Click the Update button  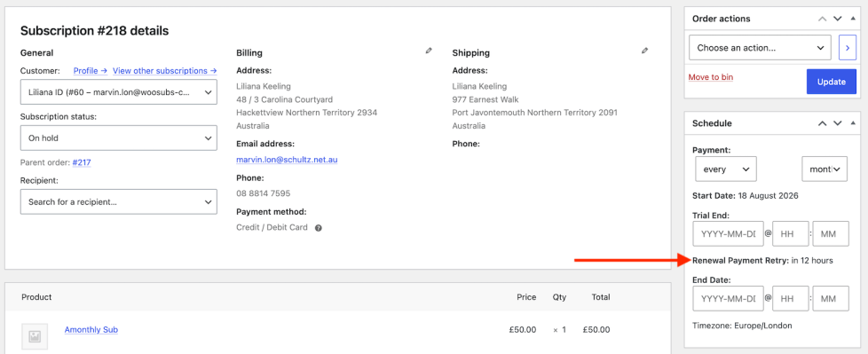click(832, 82)
